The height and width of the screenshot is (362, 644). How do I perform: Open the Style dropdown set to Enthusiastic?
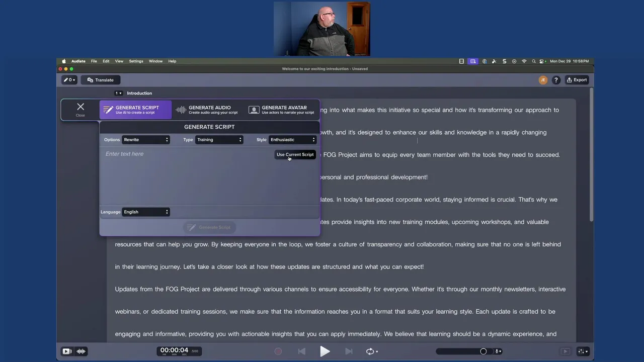[293, 140]
